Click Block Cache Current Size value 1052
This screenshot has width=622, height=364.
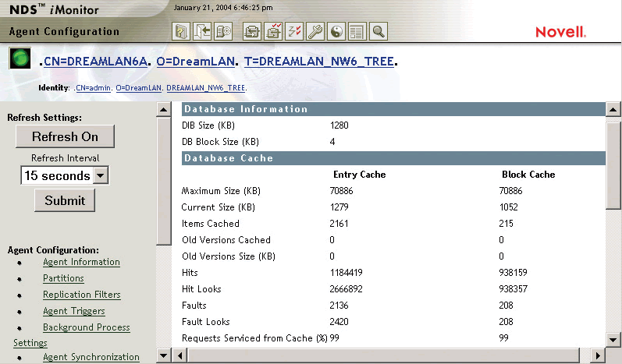coord(509,207)
